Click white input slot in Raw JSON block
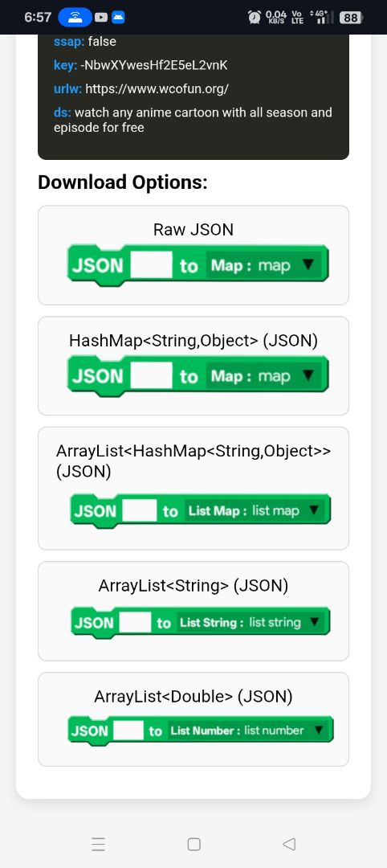Image resolution: width=387 pixels, height=868 pixels. point(152,265)
